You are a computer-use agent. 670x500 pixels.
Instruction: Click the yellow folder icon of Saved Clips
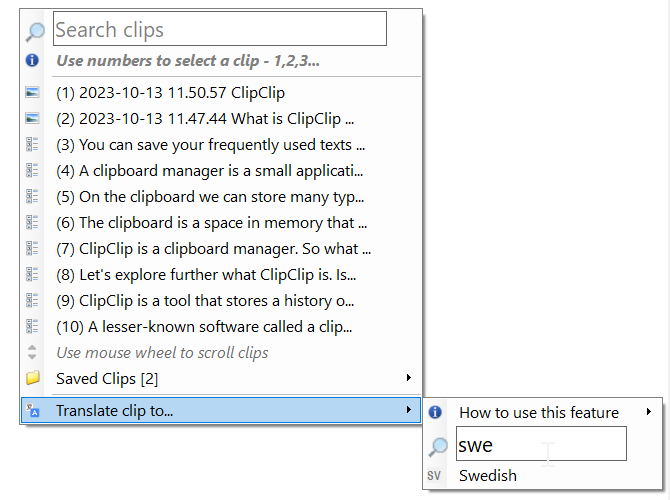click(32, 378)
